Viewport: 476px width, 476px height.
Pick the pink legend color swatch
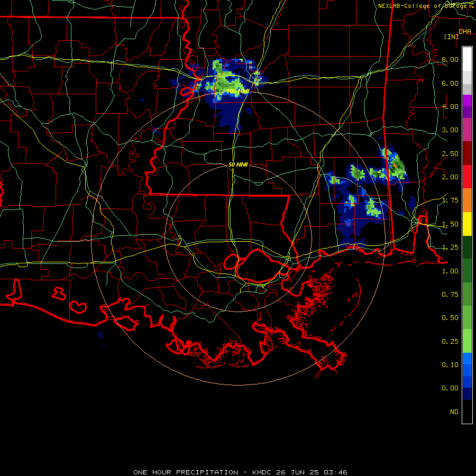tap(467, 130)
